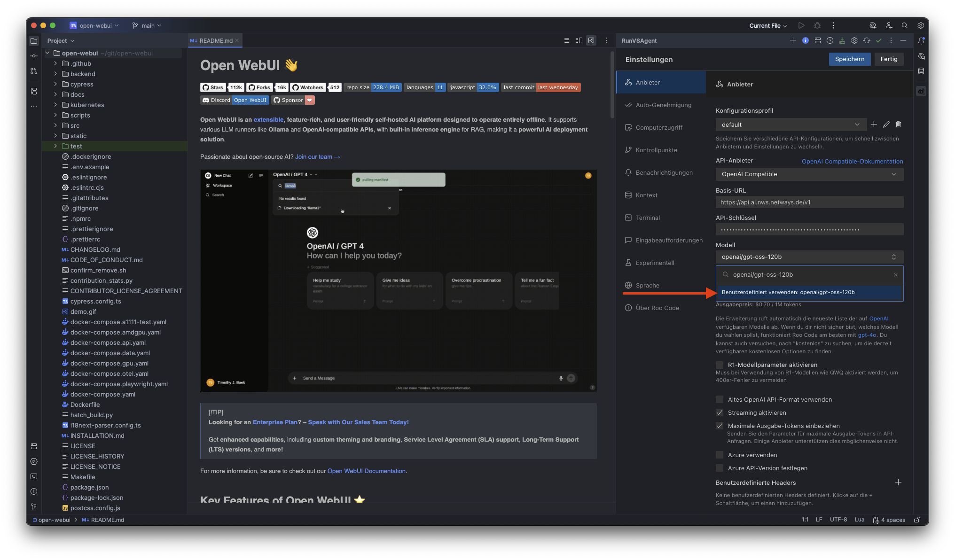The width and height of the screenshot is (955, 560).
Task: Toggle Maximale Ausgabe-Tokens einbeziehen checkbox
Action: [x=720, y=426]
